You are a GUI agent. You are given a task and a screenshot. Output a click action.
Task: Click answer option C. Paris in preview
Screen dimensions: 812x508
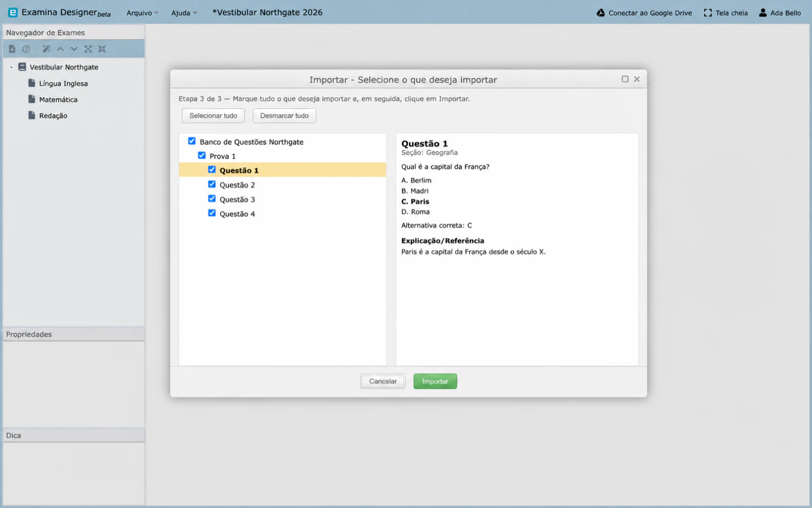coord(415,201)
